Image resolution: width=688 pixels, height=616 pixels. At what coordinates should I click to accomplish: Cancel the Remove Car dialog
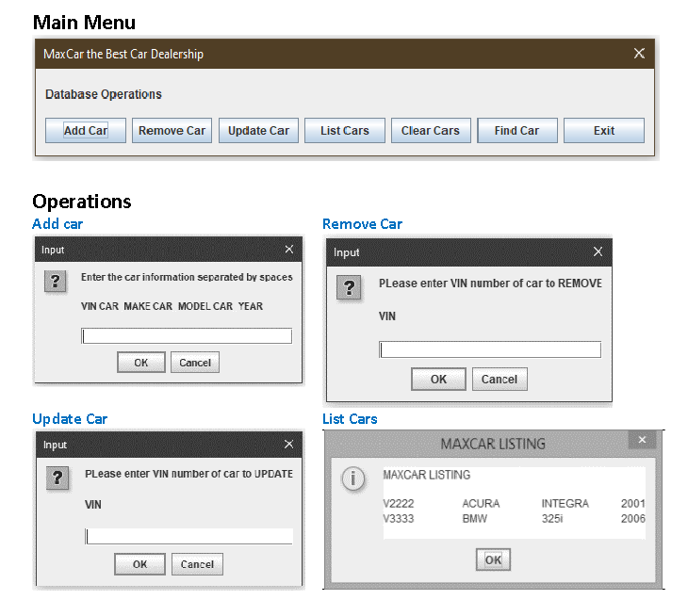pos(500,379)
